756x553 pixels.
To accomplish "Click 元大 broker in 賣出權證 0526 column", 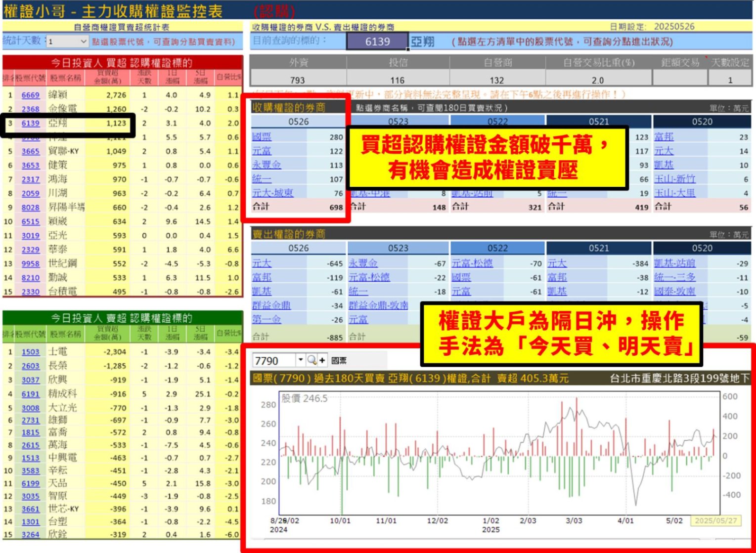I will click(x=262, y=263).
